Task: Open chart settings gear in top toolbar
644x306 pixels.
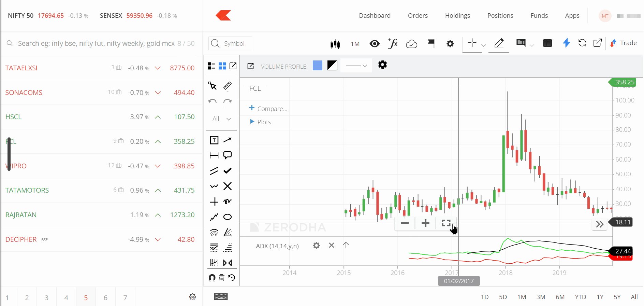Action: (x=450, y=44)
